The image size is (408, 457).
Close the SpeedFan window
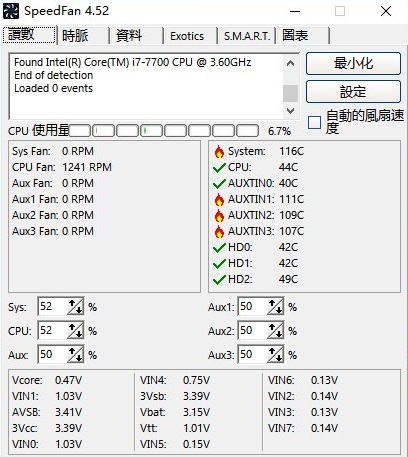(386, 11)
